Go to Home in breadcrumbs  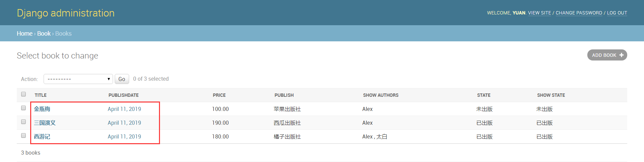click(x=24, y=34)
